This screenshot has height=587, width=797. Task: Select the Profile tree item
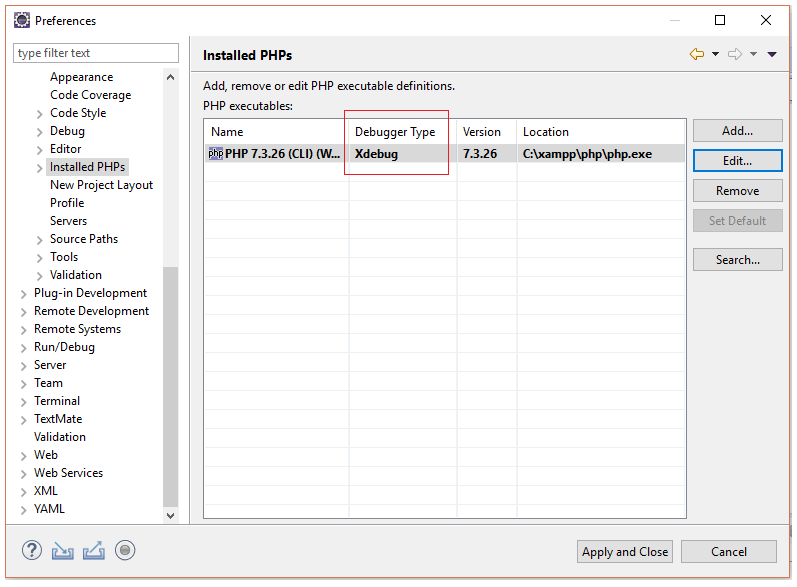point(67,203)
